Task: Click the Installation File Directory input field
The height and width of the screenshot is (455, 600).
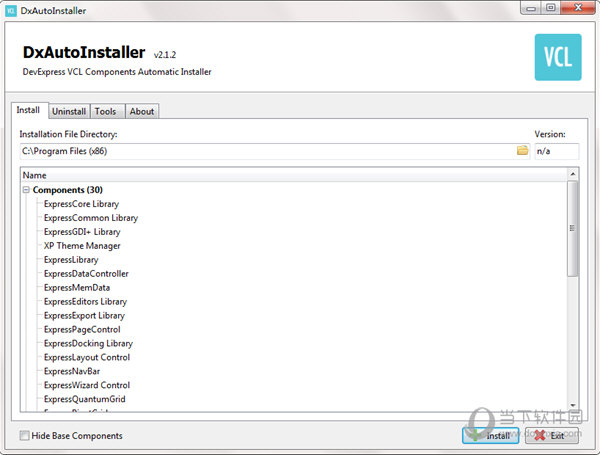Action: click(275, 151)
